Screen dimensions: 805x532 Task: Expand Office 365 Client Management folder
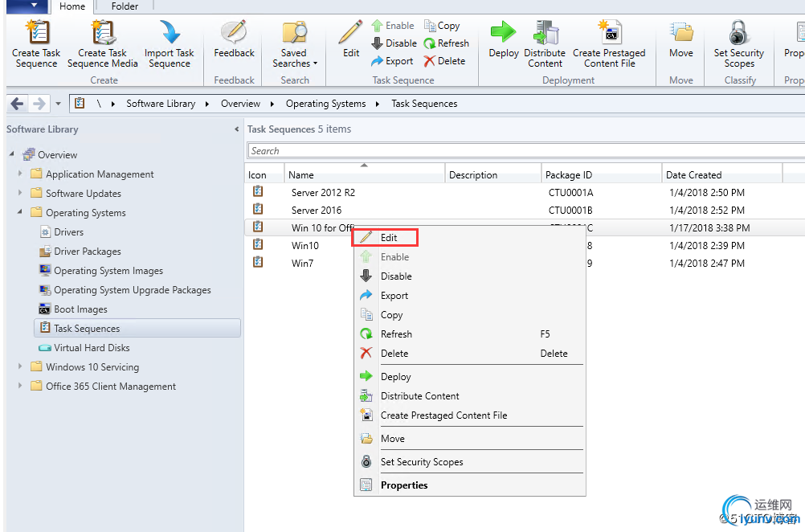20,385
